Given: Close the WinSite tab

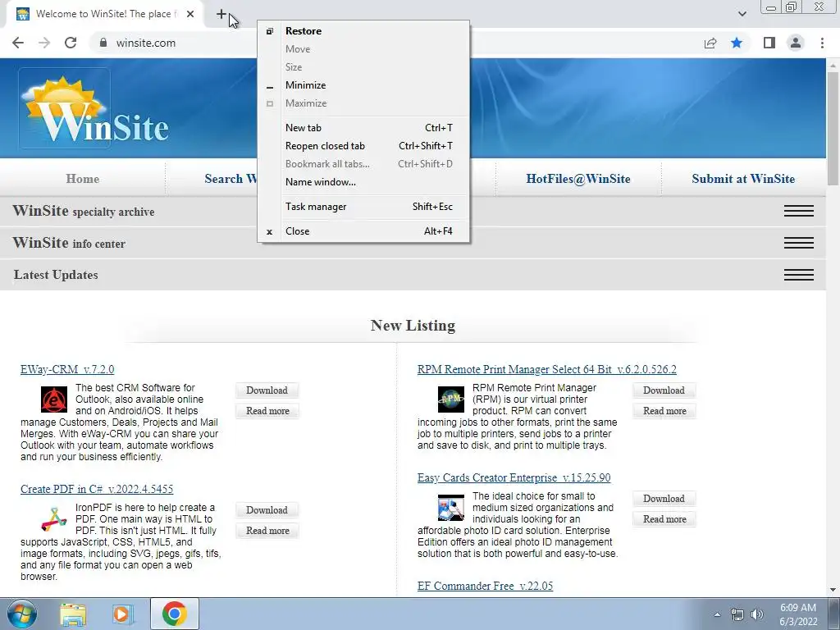Looking at the screenshot, I should (190, 14).
